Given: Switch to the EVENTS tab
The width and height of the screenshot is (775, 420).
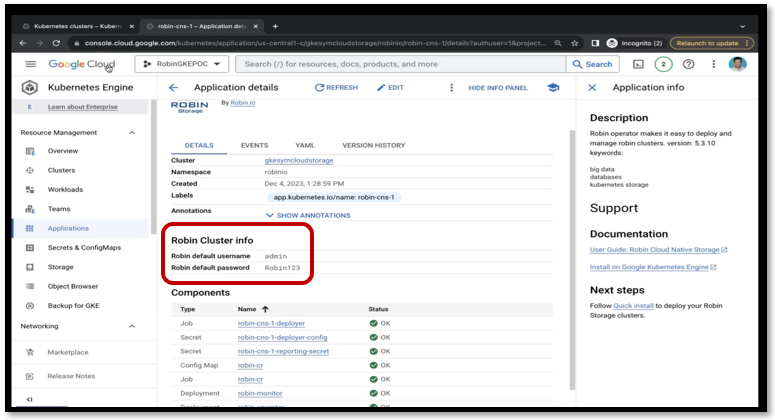Looking at the screenshot, I should [x=255, y=145].
